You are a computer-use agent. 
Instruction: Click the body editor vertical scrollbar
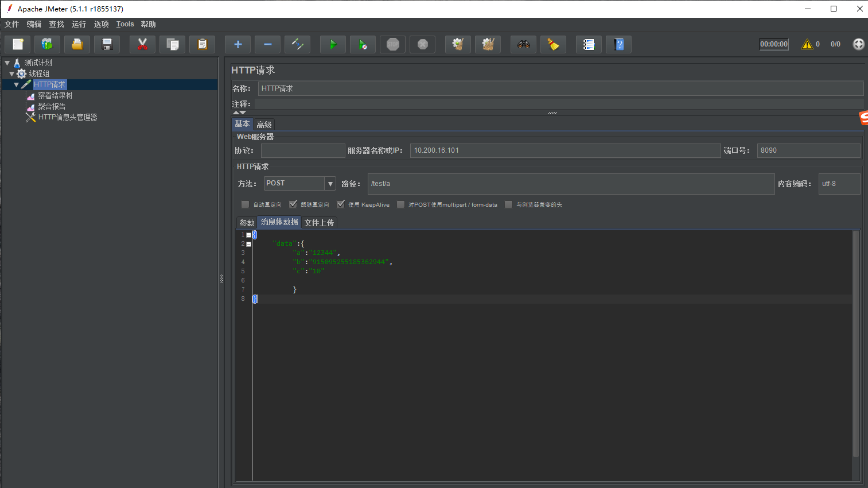pyautogui.click(x=856, y=343)
